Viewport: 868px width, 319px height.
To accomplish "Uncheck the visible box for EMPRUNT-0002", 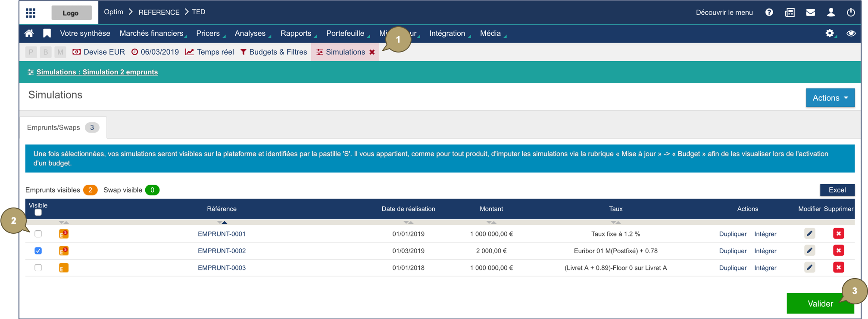I will tap(38, 251).
